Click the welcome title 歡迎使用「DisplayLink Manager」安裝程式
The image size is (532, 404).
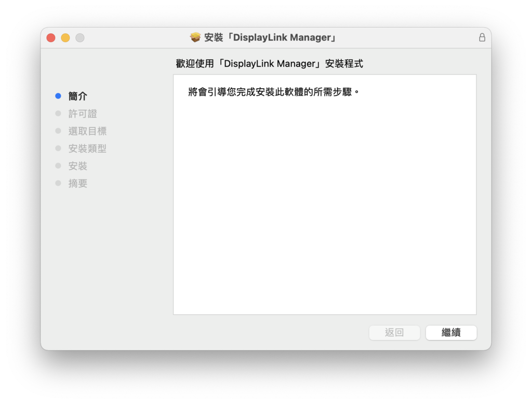click(269, 63)
